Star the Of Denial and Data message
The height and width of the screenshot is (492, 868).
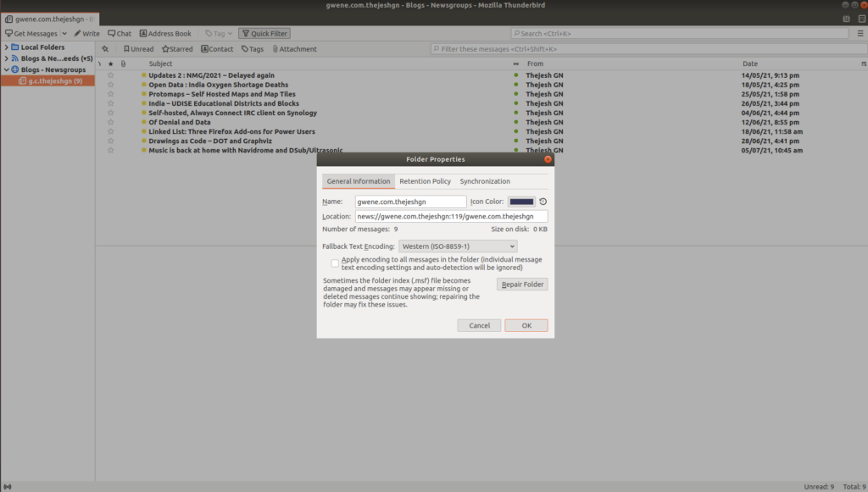pyautogui.click(x=111, y=122)
